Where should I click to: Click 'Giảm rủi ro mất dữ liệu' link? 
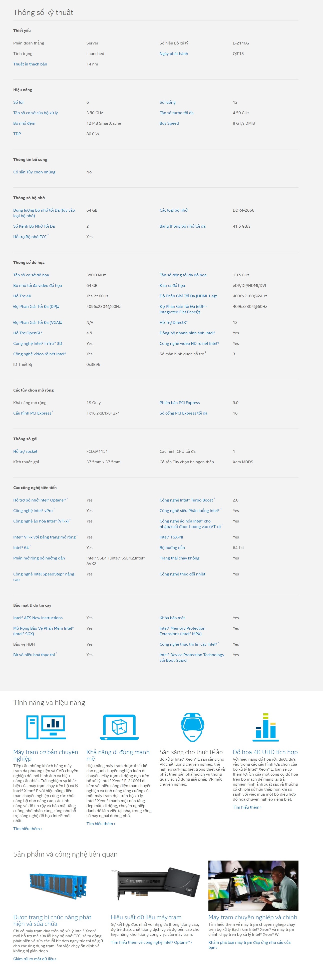[x=35, y=959]
